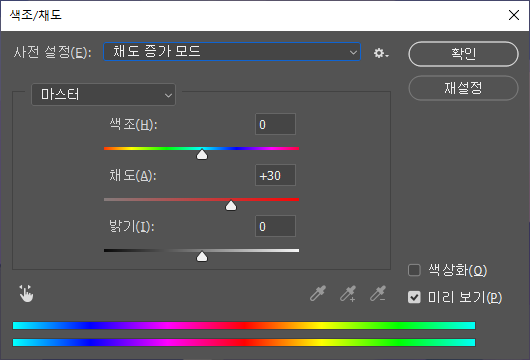Click the lower color spectrum bar
This screenshot has height=360, width=530.
click(x=244, y=342)
